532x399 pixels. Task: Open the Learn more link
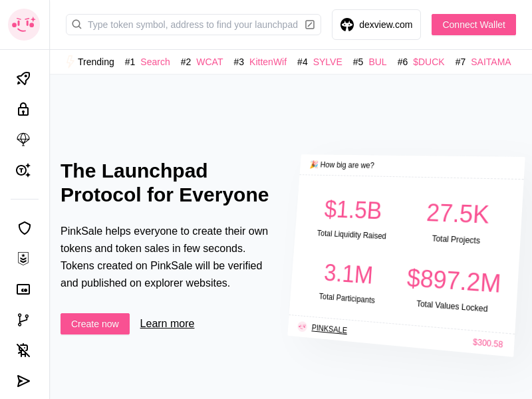click(167, 323)
